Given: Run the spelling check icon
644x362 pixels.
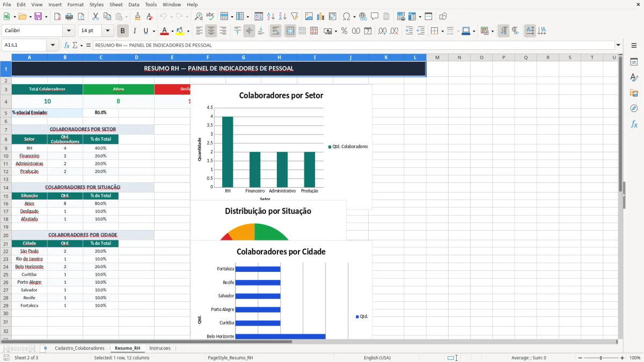Looking at the screenshot, I should (210, 17).
